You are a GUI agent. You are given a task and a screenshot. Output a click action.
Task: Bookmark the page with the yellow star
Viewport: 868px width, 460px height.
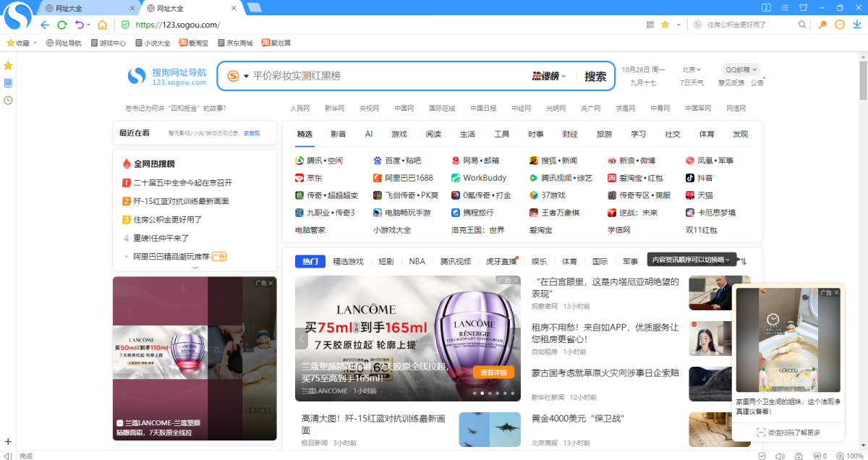click(x=665, y=25)
